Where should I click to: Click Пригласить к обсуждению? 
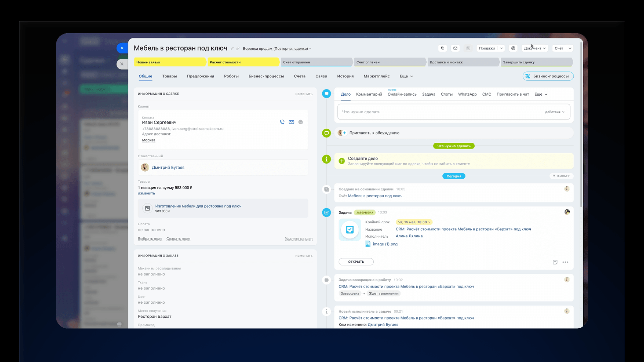click(x=374, y=133)
